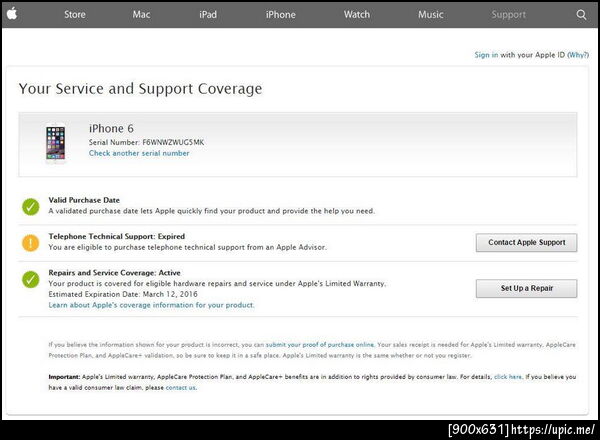Click the Serial Number F6WNWZWUG5MK text
Screen dimensions: 600x440
click(146, 142)
